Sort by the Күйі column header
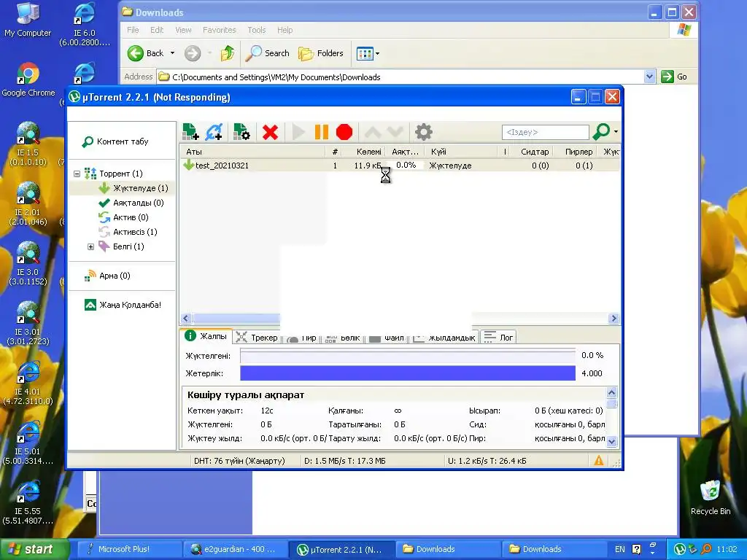This screenshot has width=747, height=560. (462, 152)
